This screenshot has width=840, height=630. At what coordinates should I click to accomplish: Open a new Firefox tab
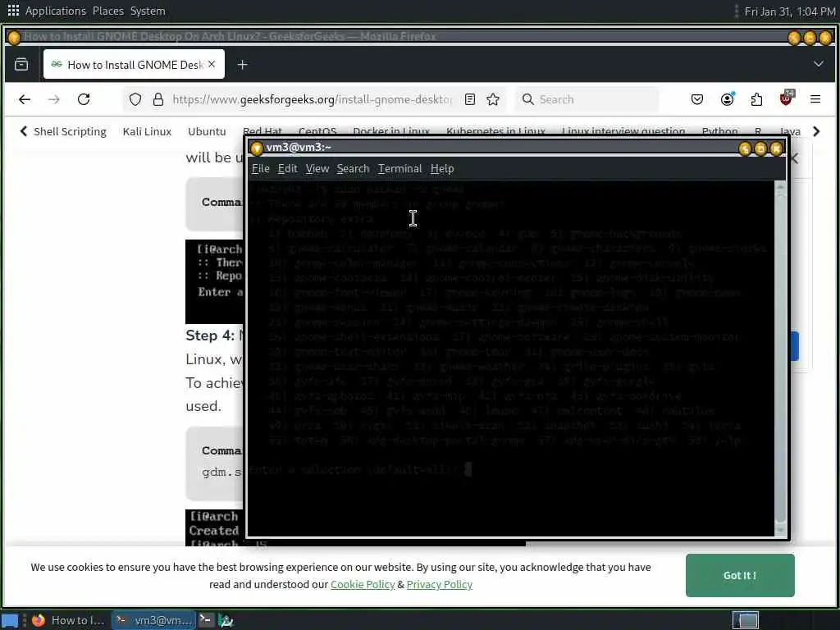coord(242,65)
